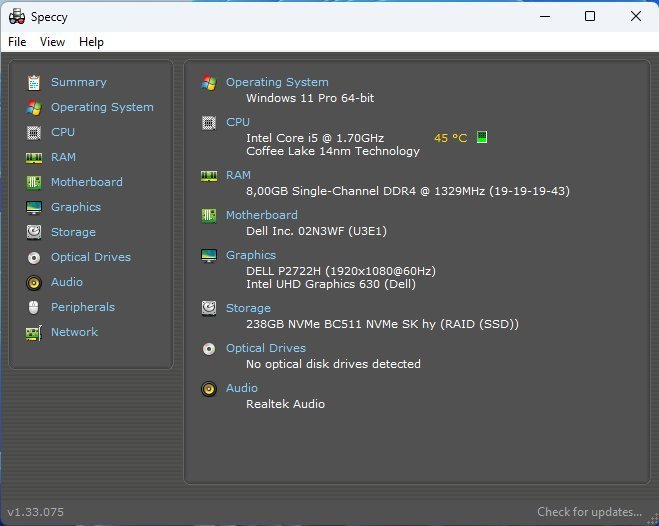659x526 pixels.
Task: Click Motherboard heading link in summary
Action: (x=261, y=215)
